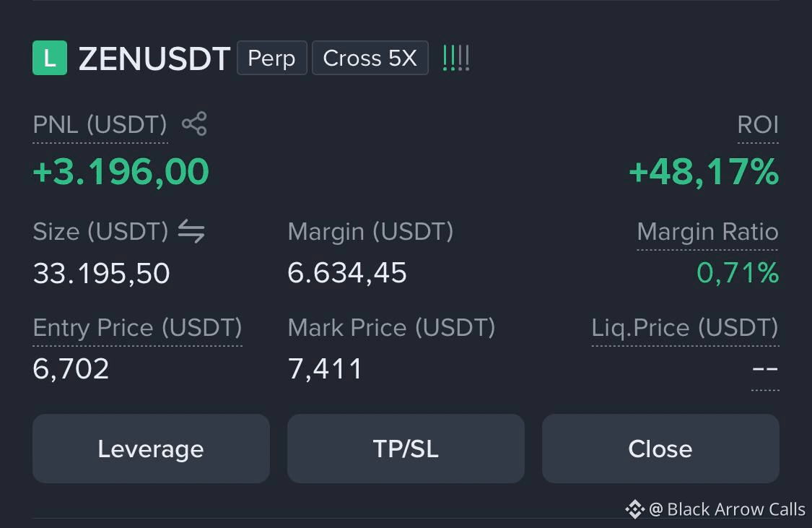Image resolution: width=812 pixels, height=528 pixels.
Task: Click the Margin Ratio label
Action: (x=707, y=232)
